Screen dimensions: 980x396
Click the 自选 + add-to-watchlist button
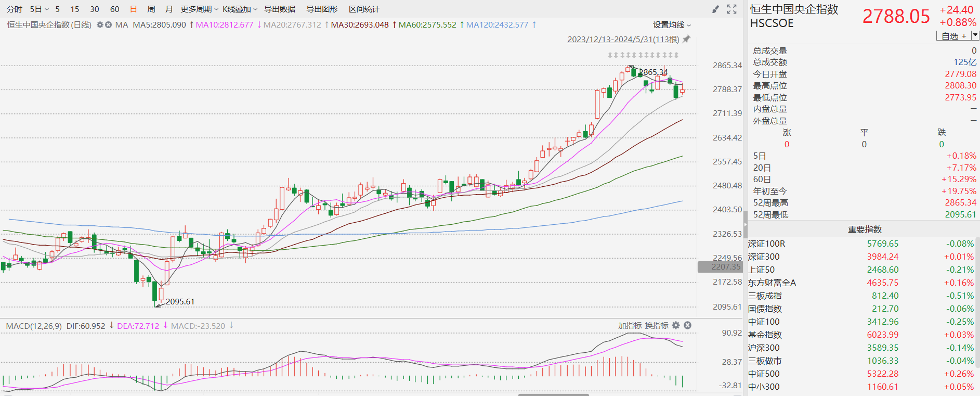point(953,36)
